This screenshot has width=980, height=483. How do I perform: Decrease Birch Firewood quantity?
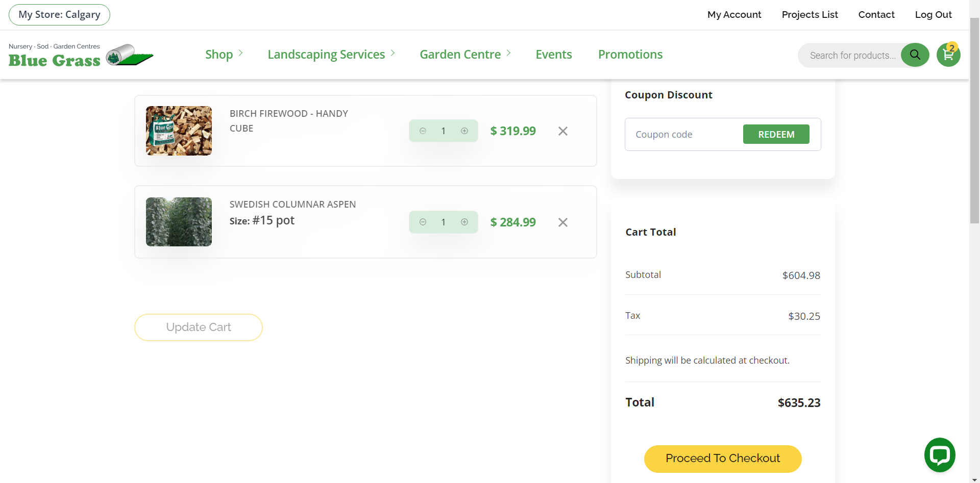tap(423, 131)
